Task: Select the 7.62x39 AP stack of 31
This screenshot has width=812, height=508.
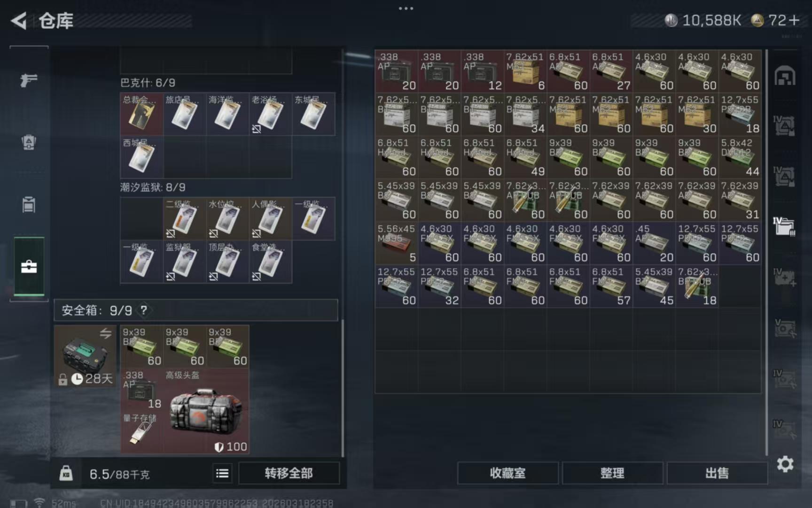Action: 740,200
